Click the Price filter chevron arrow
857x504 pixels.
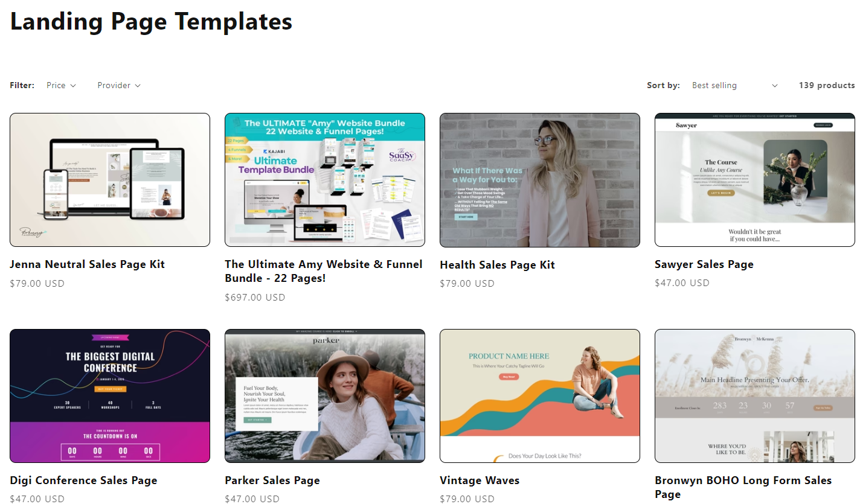click(x=73, y=86)
